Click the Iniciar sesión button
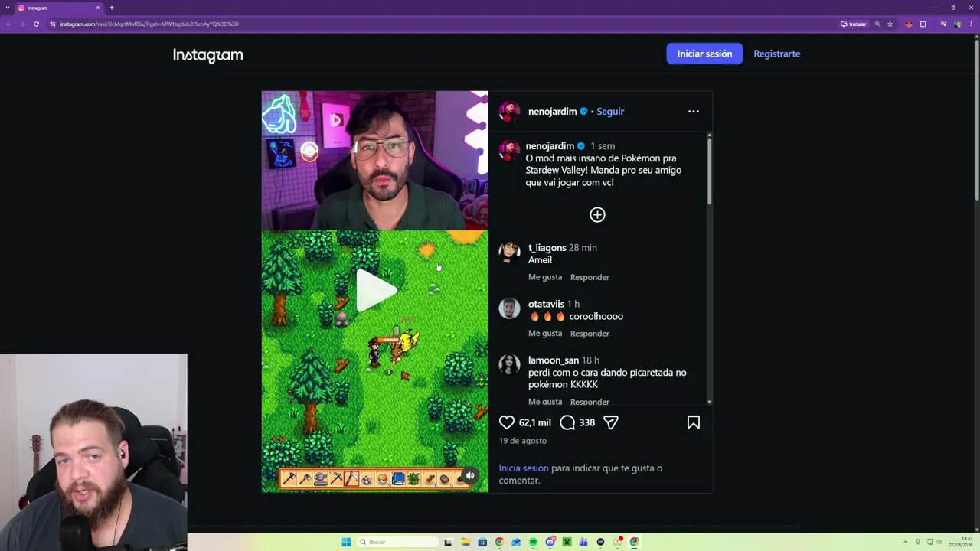980x551 pixels. 704,54
